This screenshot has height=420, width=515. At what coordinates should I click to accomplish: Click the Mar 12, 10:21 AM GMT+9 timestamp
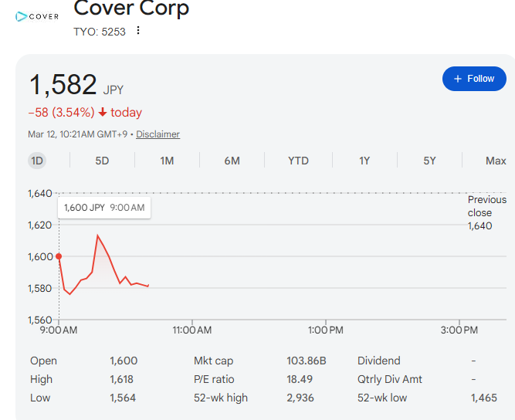pyautogui.click(x=77, y=134)
